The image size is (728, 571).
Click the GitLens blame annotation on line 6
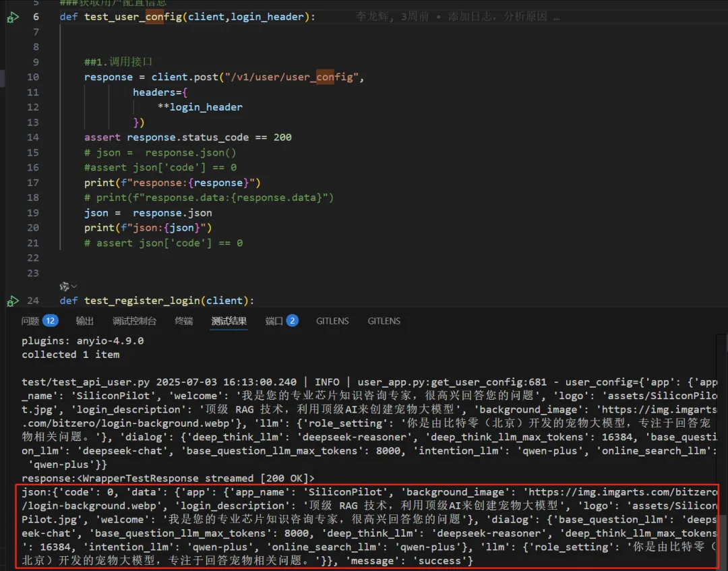(457, 17)
